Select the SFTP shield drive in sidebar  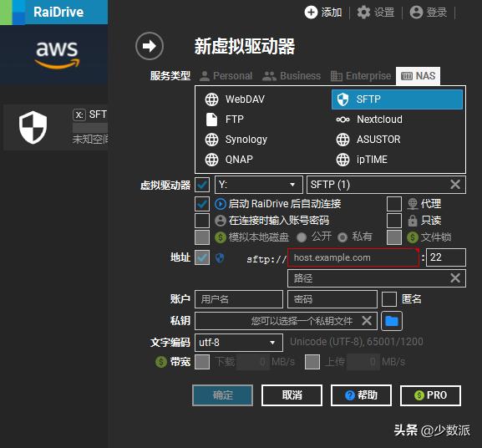tap(33, 127)
